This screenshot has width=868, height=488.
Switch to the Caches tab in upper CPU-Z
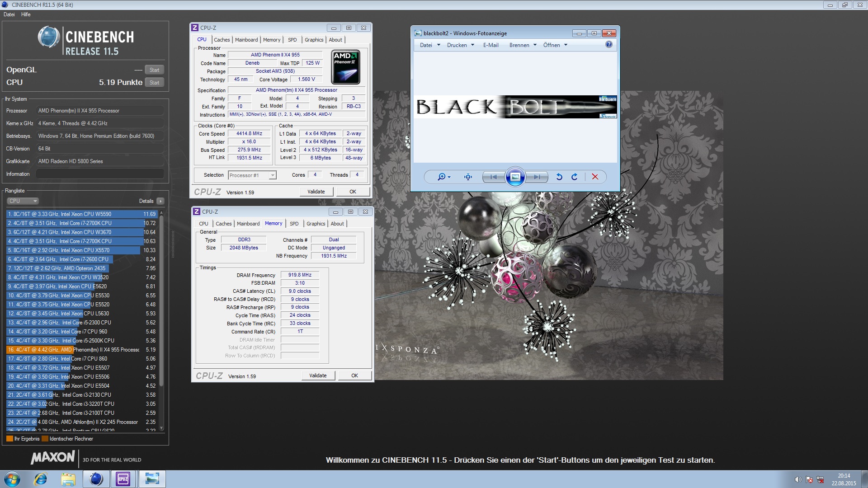pos(222,40)
